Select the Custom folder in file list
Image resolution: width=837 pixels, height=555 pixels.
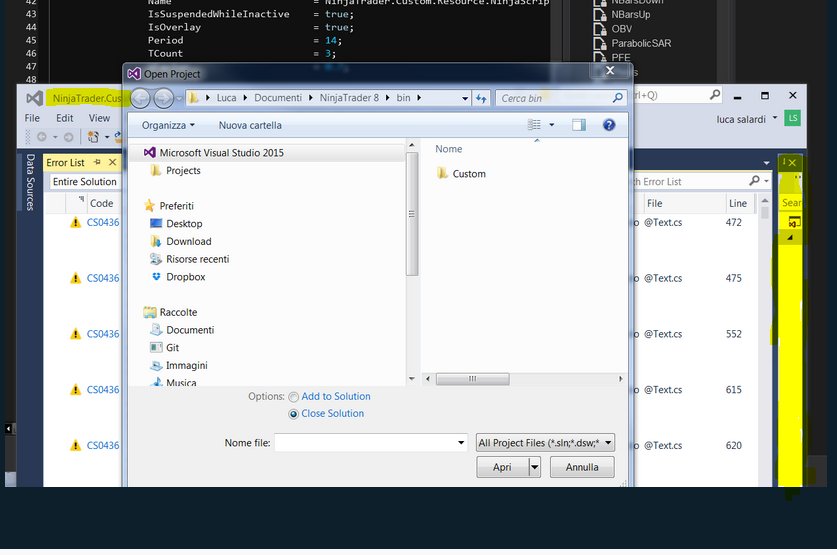click(x=461, y=173)
